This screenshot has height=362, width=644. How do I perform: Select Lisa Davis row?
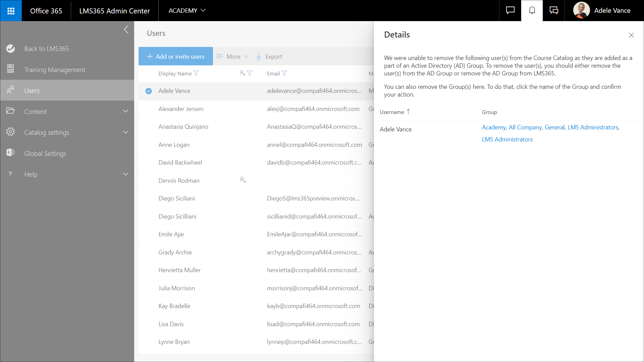click(256, 324)
